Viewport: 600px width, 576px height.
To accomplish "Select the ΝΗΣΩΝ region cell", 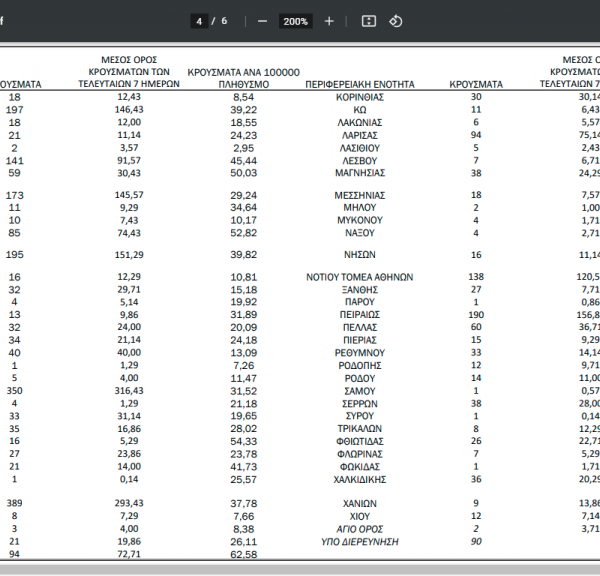I will (360, 255).
